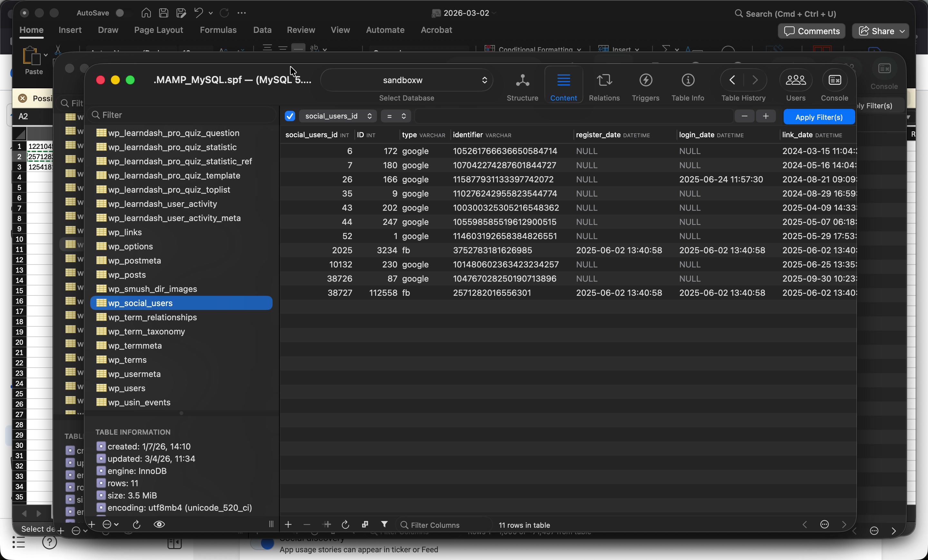Open the equals operator dropdown
Image resolution: width=928 pixels, height=560 pixels.
pos(395,116)
